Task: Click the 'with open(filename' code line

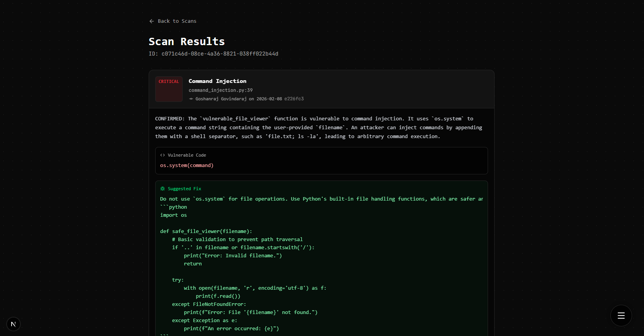Action: tap(255, 288)
